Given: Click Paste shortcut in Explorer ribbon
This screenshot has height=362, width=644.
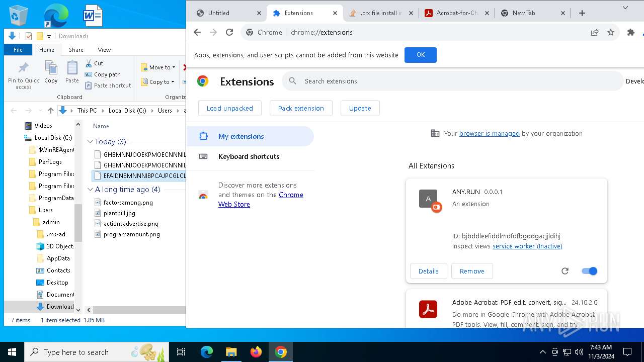Looking at the screenshot, I should pos(108,85).
